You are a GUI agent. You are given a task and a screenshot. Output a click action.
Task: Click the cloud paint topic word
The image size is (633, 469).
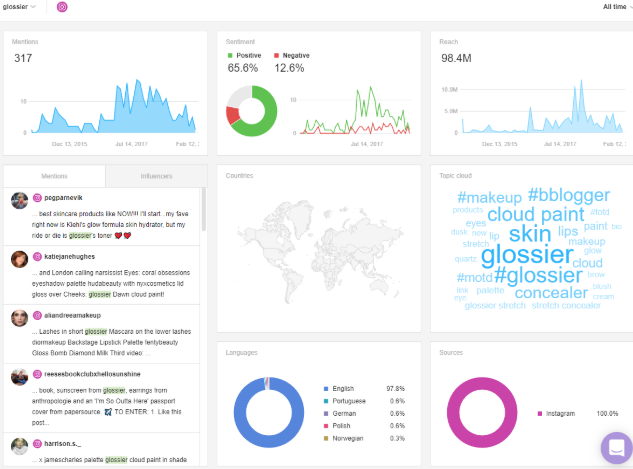pos(536,214)
